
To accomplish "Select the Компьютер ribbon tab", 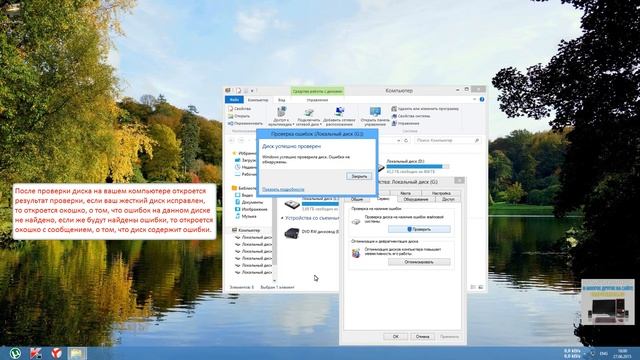I will [x=258, y=100].
